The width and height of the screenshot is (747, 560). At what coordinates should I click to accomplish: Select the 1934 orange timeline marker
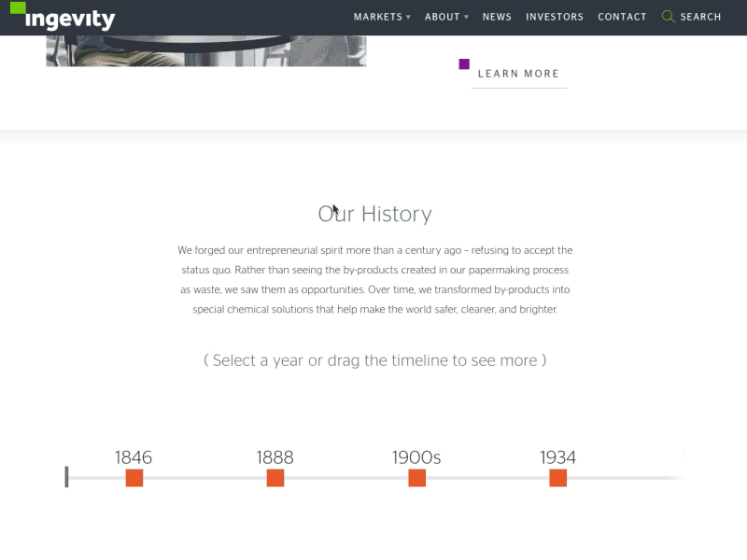[557, 477]
